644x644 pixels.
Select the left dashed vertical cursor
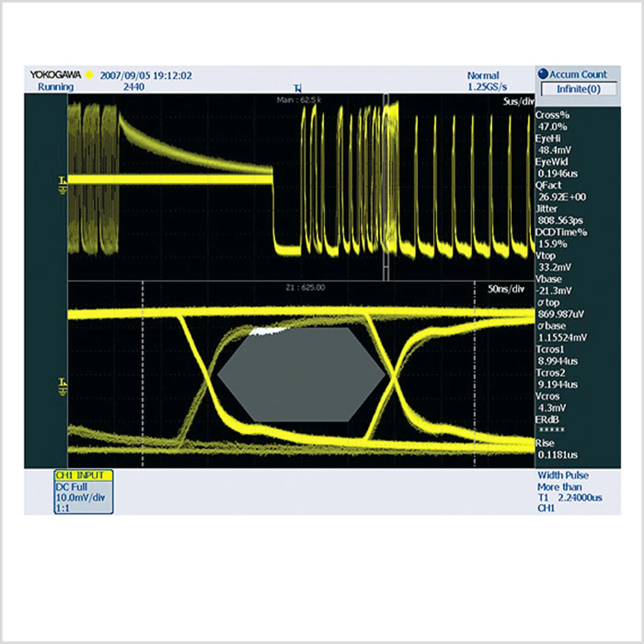click(x=143, y=375)
